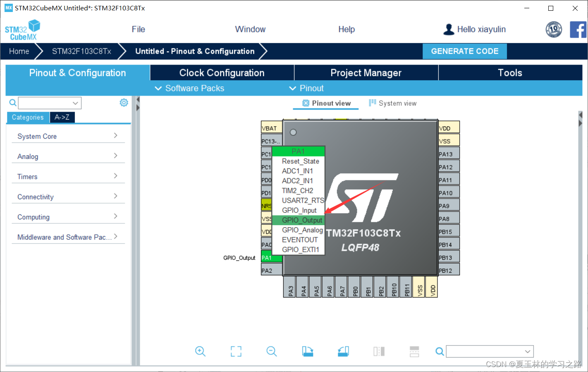Click the PA13 pin on chip
Screen dimensions: 588x372
pyautogui.click(x=449, y=154)
